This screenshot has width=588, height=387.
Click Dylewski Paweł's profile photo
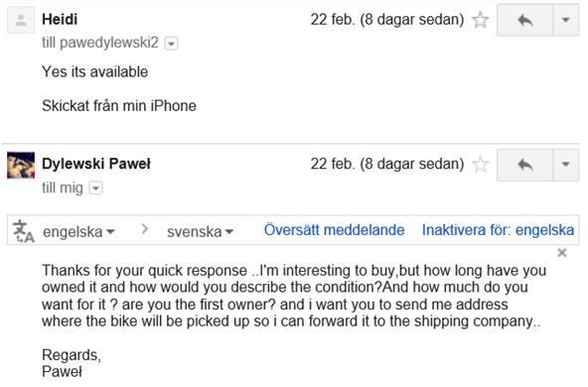click(x=21, y=165)
